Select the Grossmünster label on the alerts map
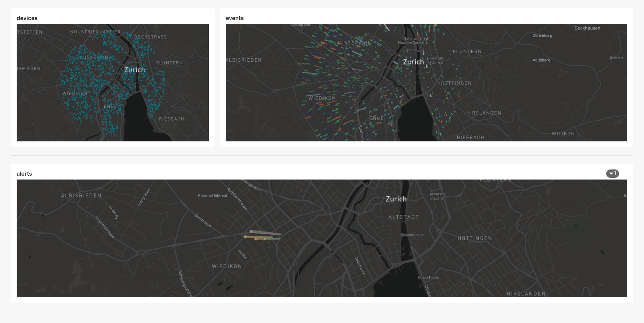This screenshot has width=644, height=323. [x=412, y=235]
